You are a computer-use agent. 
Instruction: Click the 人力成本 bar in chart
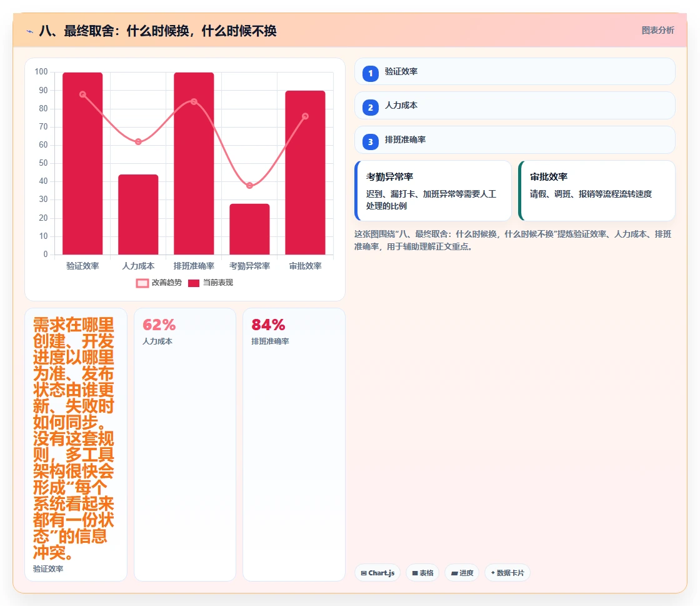pyautogui.click(x=138, y=215)
